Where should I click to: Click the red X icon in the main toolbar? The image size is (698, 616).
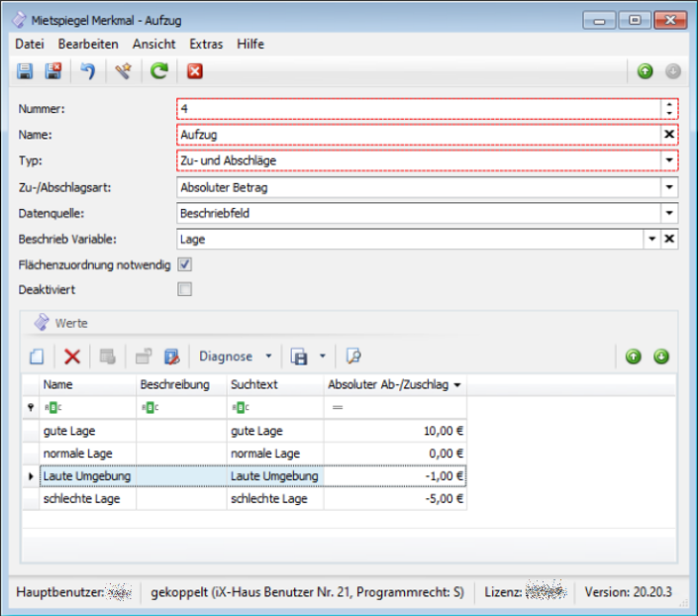pos(194,70)
